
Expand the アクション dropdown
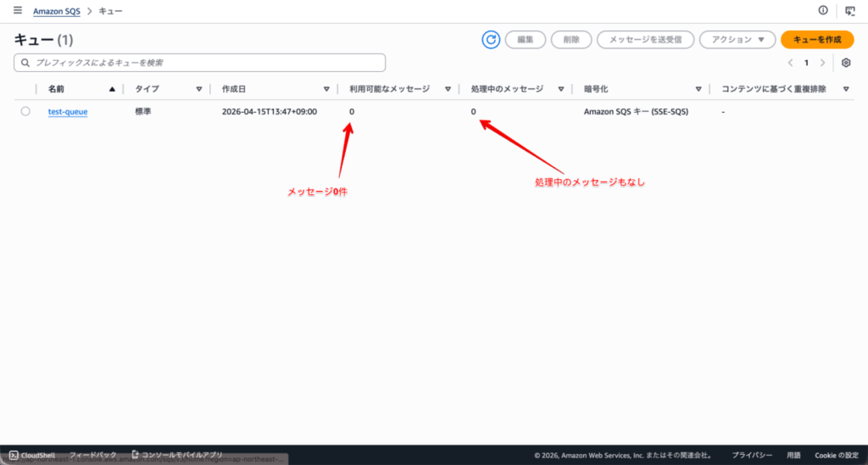[737, 40]
